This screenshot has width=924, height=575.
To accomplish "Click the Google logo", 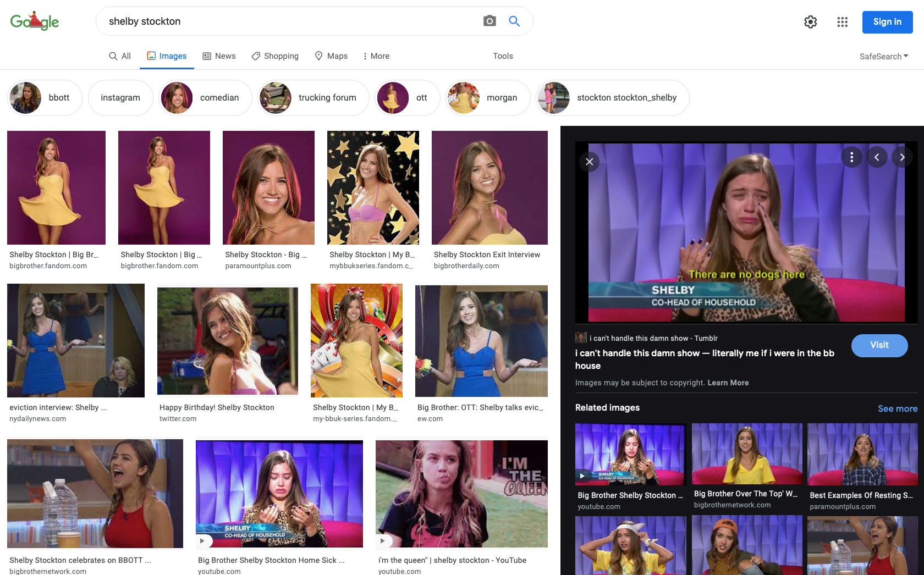I will [34, 21].
